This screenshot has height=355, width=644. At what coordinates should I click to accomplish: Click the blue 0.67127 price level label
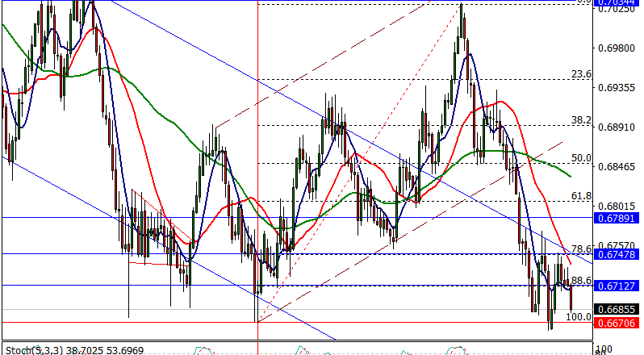pos(617,286)
